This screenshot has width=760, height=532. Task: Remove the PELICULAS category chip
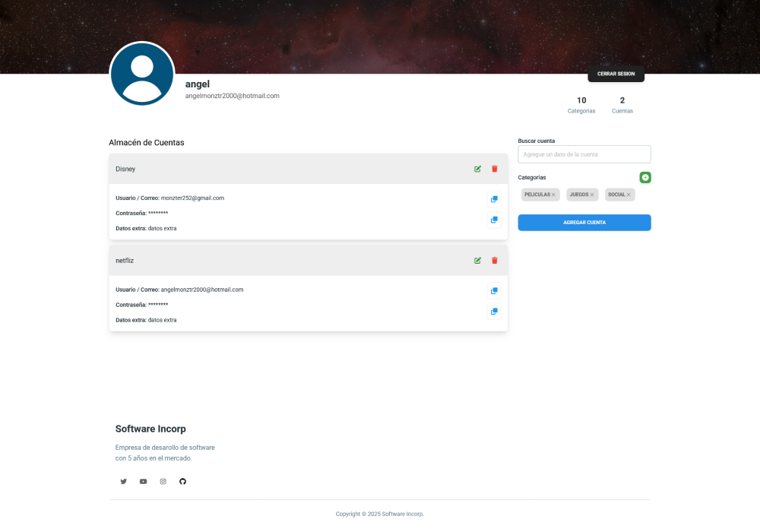(553, 195)
